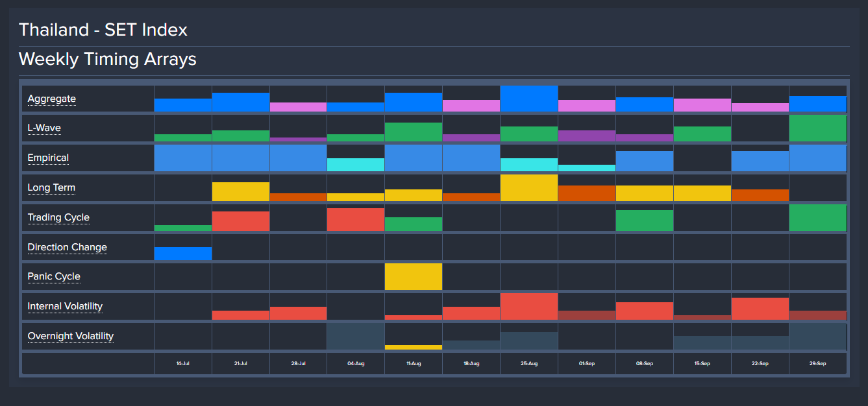Select the yellow Panic Cycle bar for 11-Aug
The image size is (868, 406).
point(414,276)
